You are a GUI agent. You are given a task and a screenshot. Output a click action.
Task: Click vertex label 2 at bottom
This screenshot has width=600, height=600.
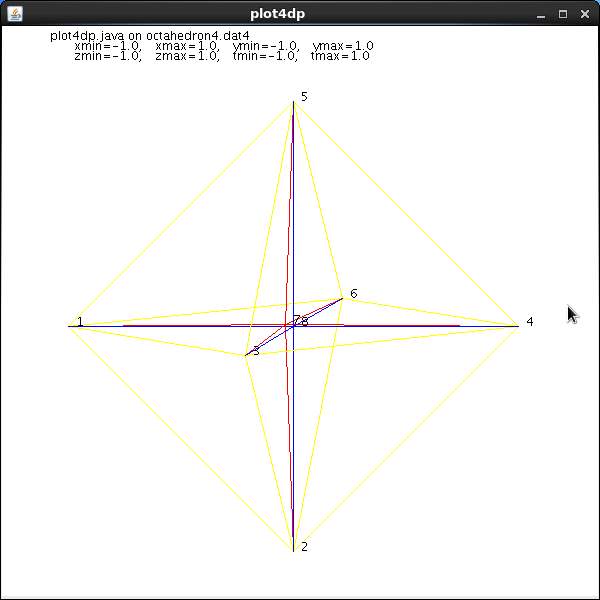[x=304, y=547]
